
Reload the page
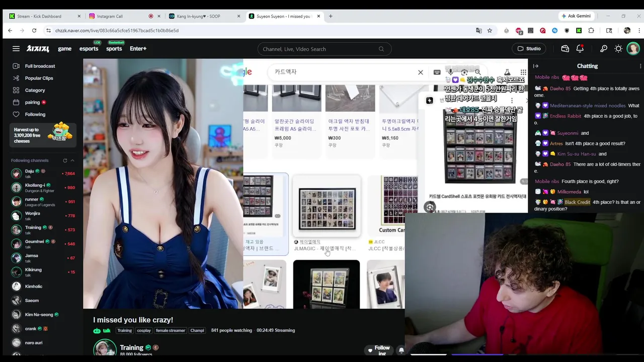(x=34, y=31)
